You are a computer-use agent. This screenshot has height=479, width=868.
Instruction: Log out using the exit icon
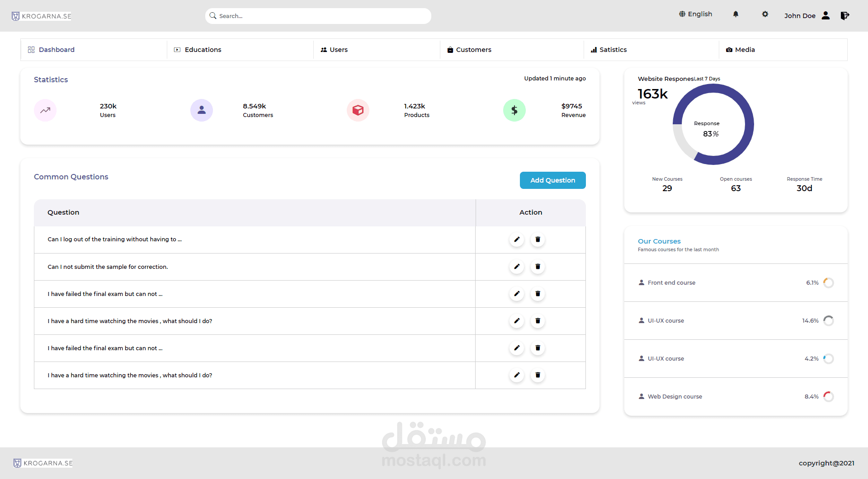(845, 16)
